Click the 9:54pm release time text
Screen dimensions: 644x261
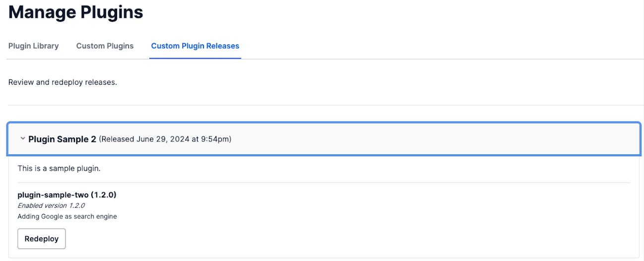coord(216,139)
